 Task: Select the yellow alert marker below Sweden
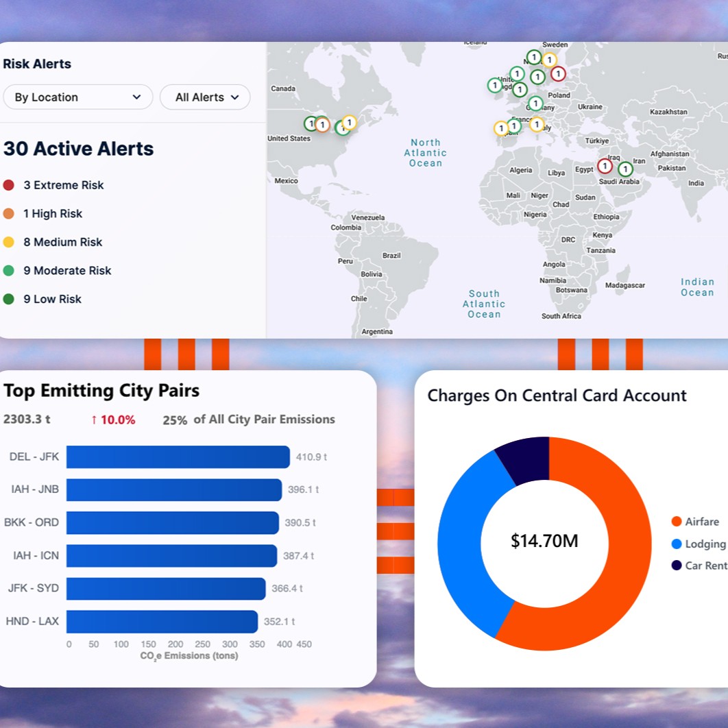pos(549,60)
